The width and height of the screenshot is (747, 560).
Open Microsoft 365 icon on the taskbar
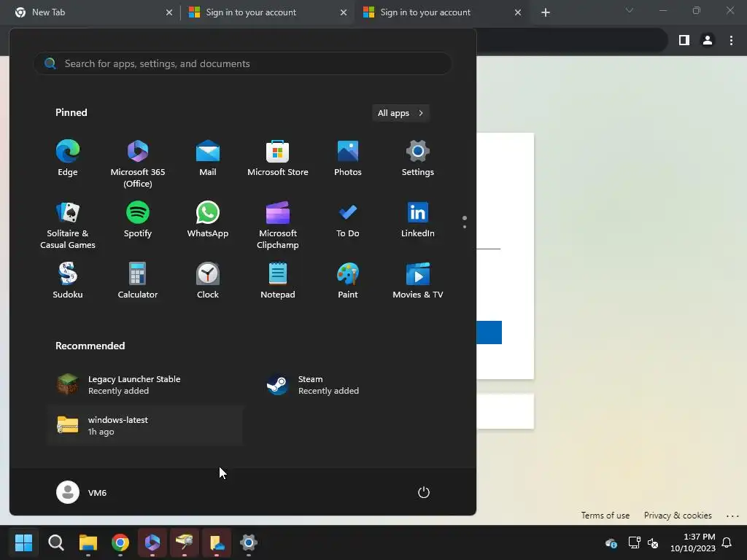click(x=152, y=542)
